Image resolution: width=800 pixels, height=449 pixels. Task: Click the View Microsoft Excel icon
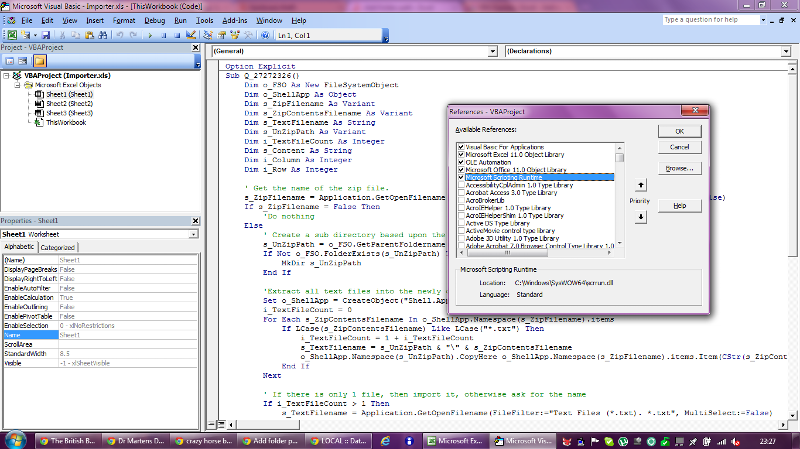pyautogui.click(x=12, y=35)
